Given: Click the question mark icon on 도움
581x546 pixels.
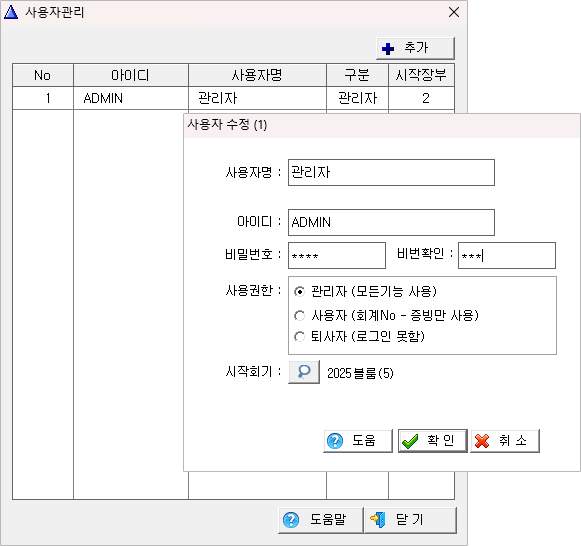Looking at the screenshot, I should pos(335,441).
